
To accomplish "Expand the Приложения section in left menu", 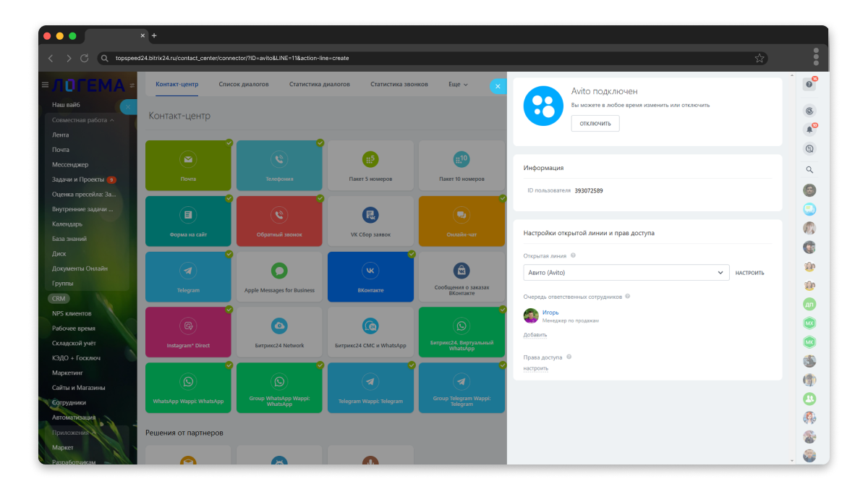I will tap(72, 433).
